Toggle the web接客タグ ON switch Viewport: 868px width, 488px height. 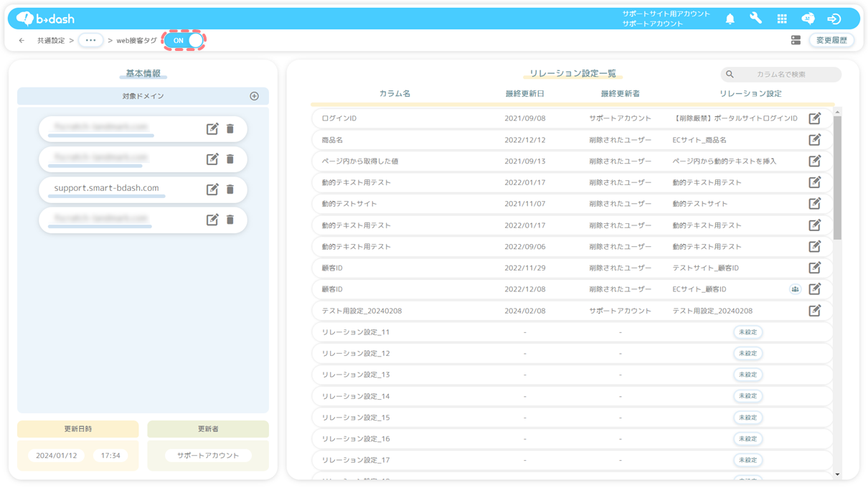point(185,41)
